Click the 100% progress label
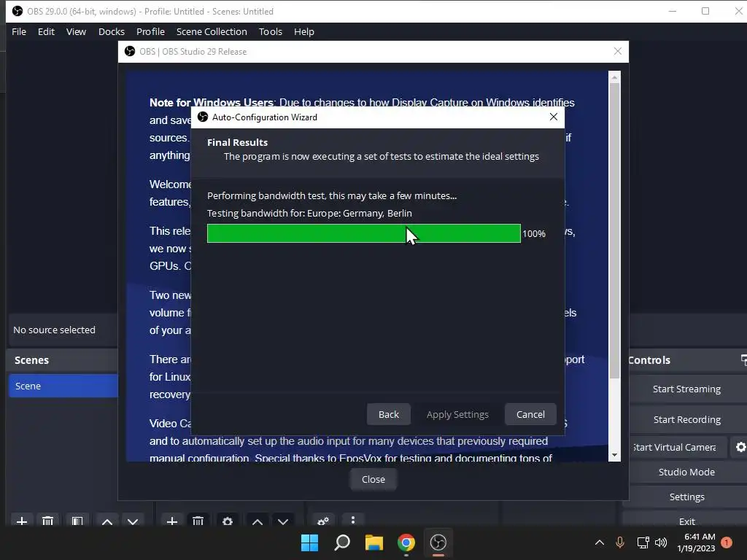Screen dimensions: 747x560 coord(534,234)
